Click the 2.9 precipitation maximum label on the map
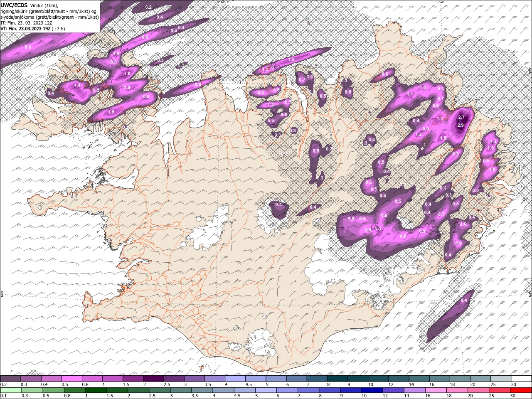The height and width of the screenshot is (399, 532). click(461, 125)
